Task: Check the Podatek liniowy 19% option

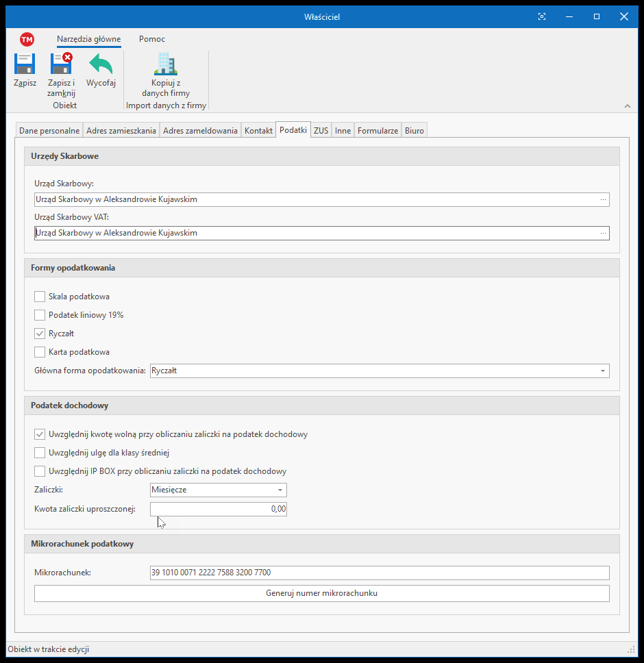Action: pyautogui.click(x=40, y=315)
